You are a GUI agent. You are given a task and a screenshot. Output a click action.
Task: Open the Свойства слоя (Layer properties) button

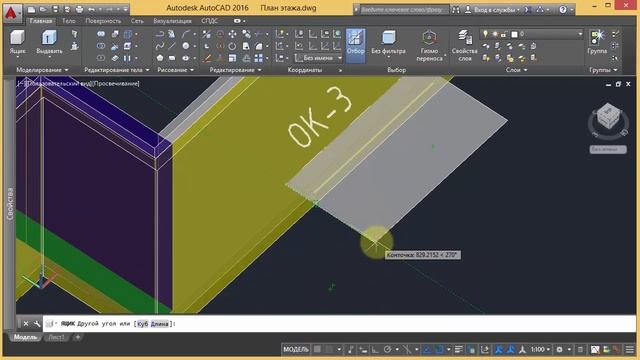464,46
